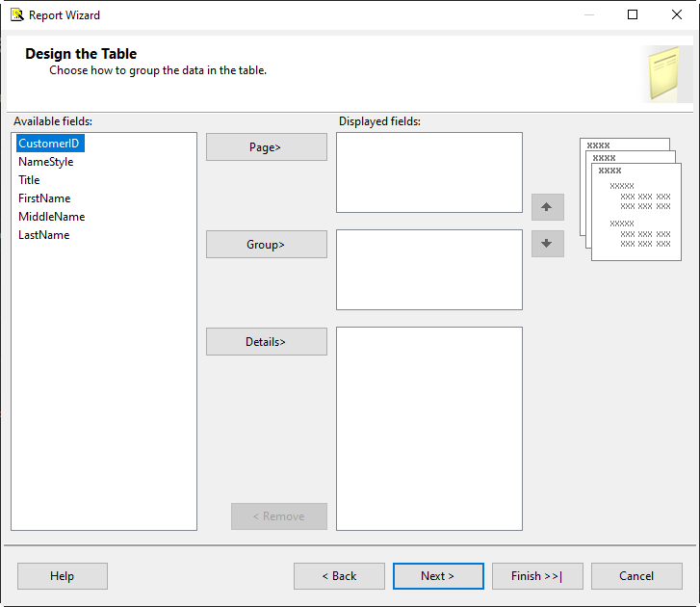Click inside the Details displayed fields box
Image resolution: width=700 pixels, height=607 pixels.
click(429, 428)
